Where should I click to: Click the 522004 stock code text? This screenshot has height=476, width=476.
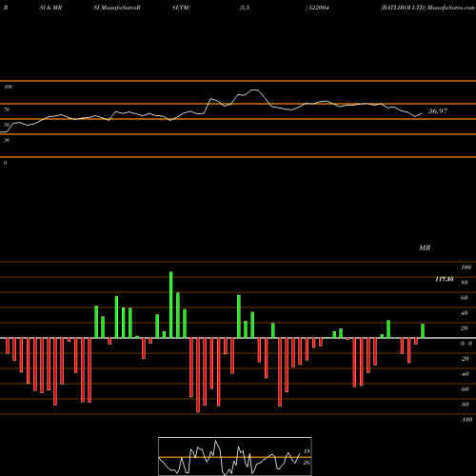coord(318,8)
